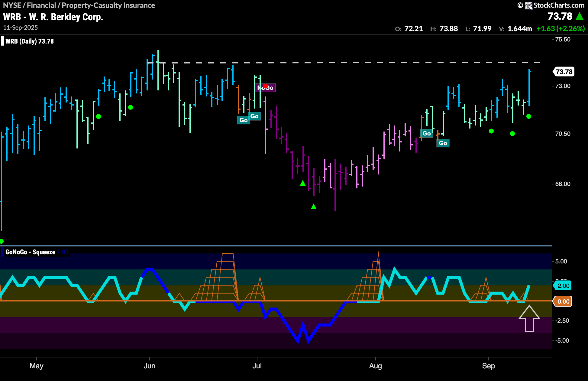Click the Aug label on the time axis

pos(375,366)
